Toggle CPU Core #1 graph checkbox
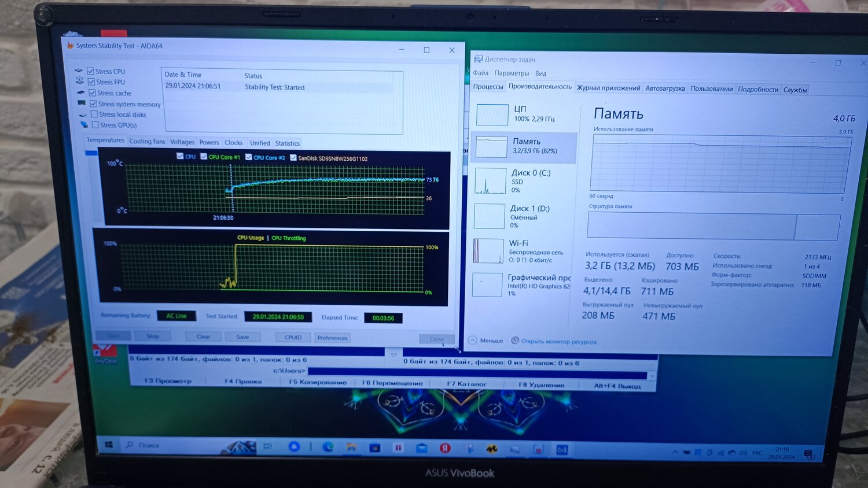This screenshot has height=488, width=868. 204,156
